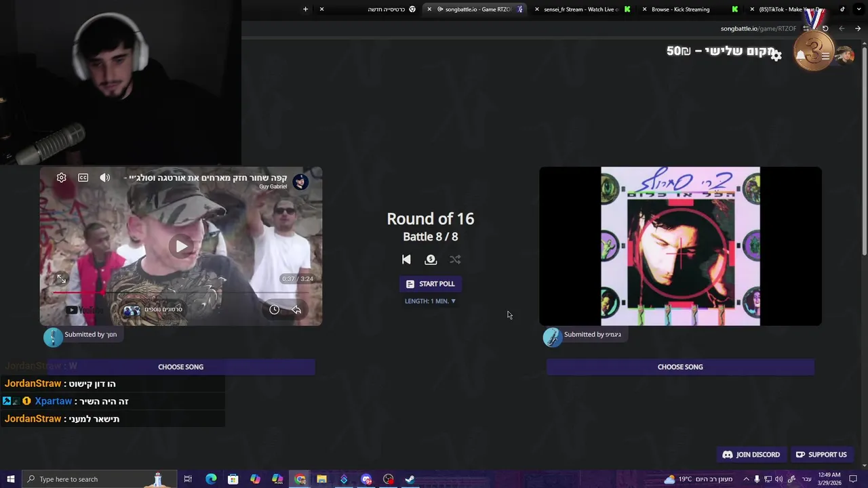Click chat username Xpartaw
The image size is (868, 488).
53,401
